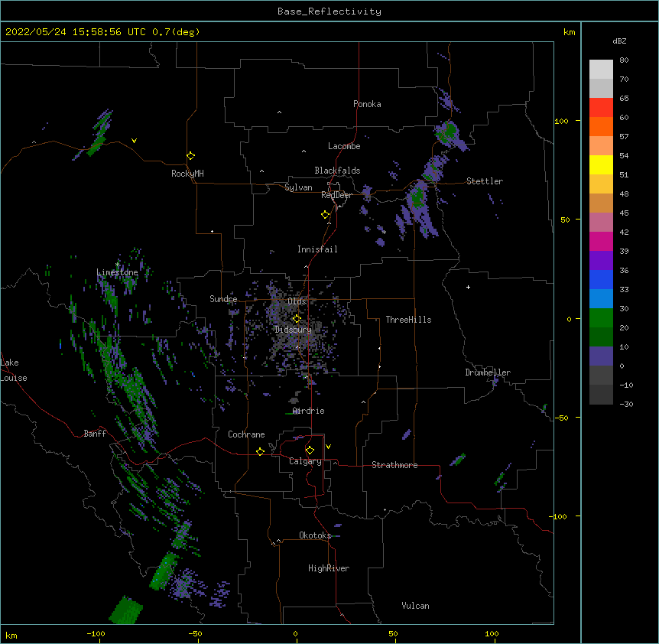Click the yellow V marker west of RockyMH
The height and width of the screenshot is (644, 659).
pyautogui.click(x=134, y=141)
